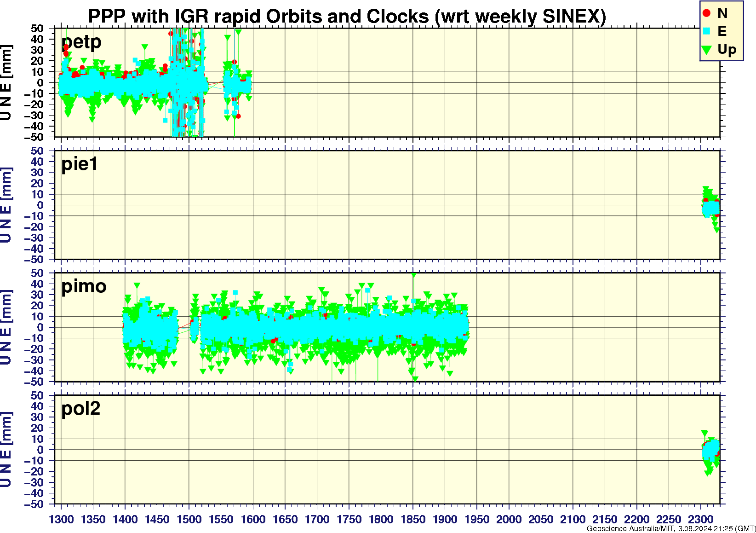The height and width of the screenshot is (533, 756).
Task: Click the Geoscience Australia/MIT timestamp footer
Action: [x=671, y=529]
